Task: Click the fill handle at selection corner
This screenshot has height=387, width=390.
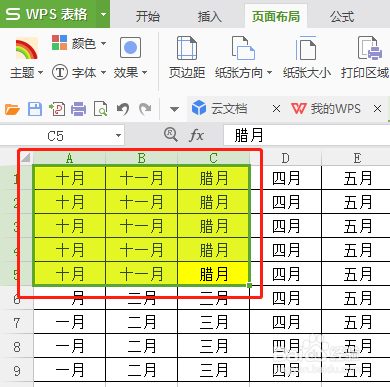Action: [249, 285]
